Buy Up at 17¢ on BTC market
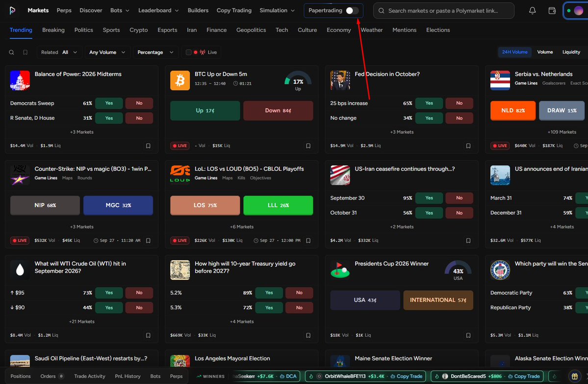Viewport: 588px width, 384px height. 205,111
